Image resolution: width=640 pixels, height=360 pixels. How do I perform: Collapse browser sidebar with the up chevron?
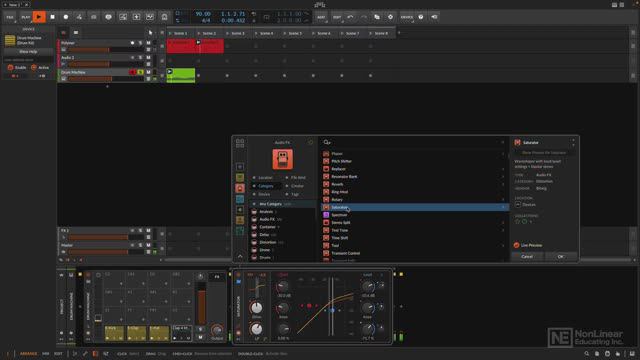[x=240, y=256]
